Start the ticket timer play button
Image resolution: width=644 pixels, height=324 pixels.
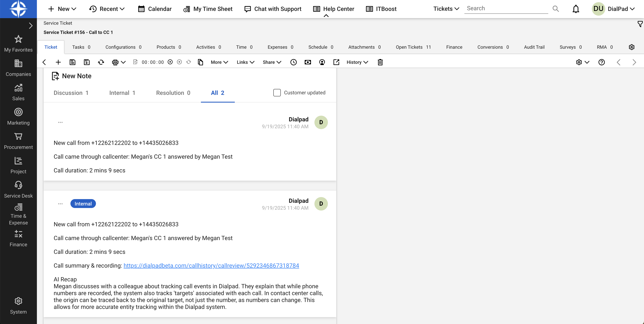point(170,62)
